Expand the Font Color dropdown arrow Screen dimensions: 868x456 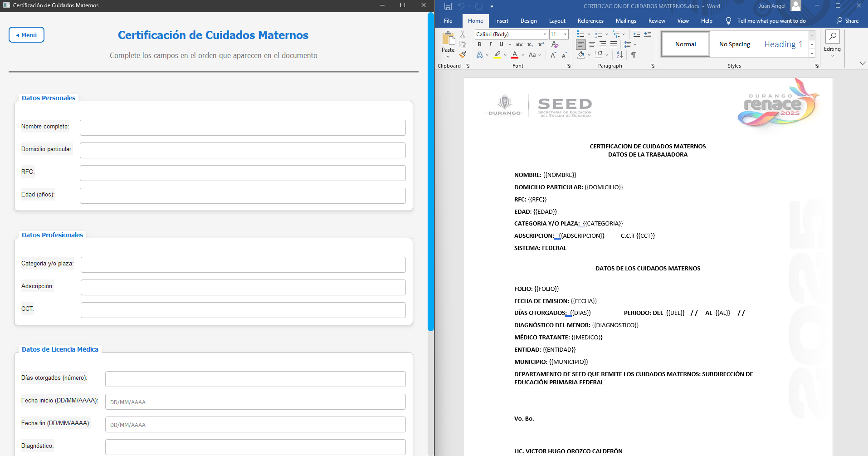[x=523, y=55]
